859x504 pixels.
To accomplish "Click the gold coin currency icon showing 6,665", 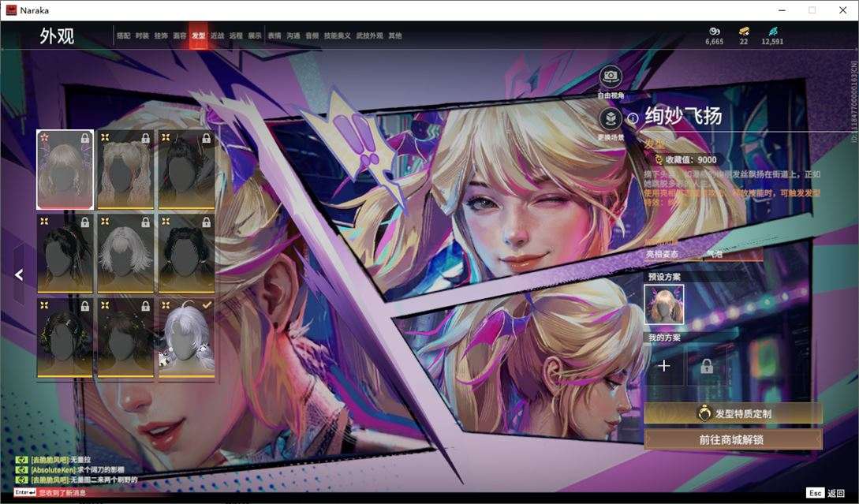I will coord(715,32).
